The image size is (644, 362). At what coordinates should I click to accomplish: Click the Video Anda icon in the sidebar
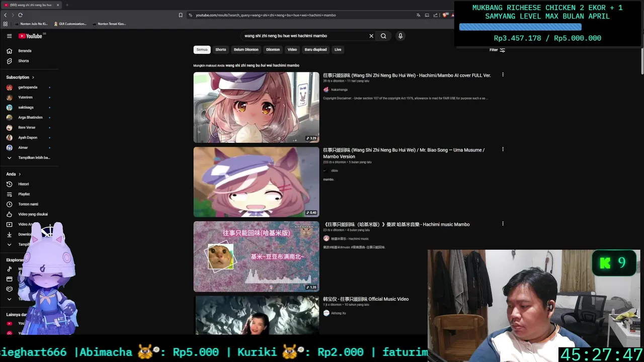tap(9, 224)
